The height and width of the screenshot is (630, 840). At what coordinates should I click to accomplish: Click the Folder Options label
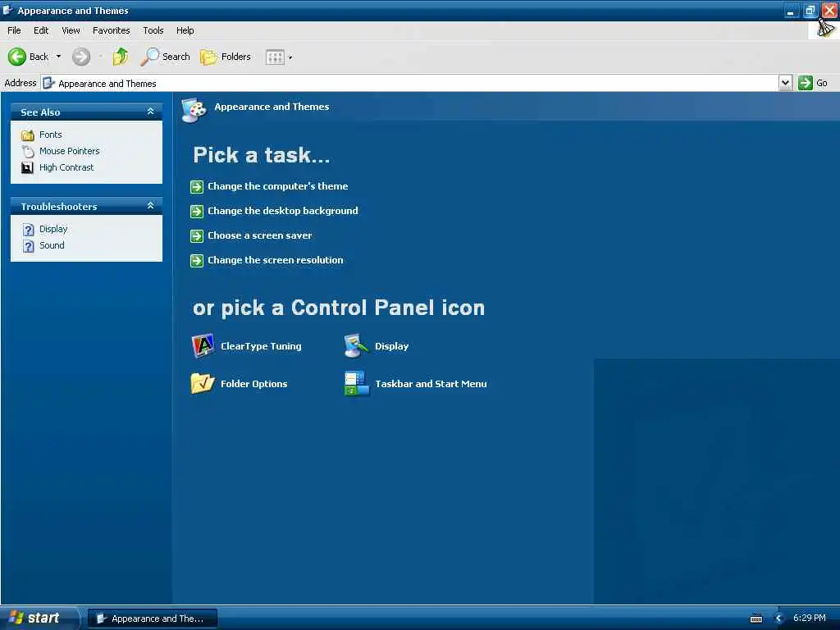coord(254,384)
